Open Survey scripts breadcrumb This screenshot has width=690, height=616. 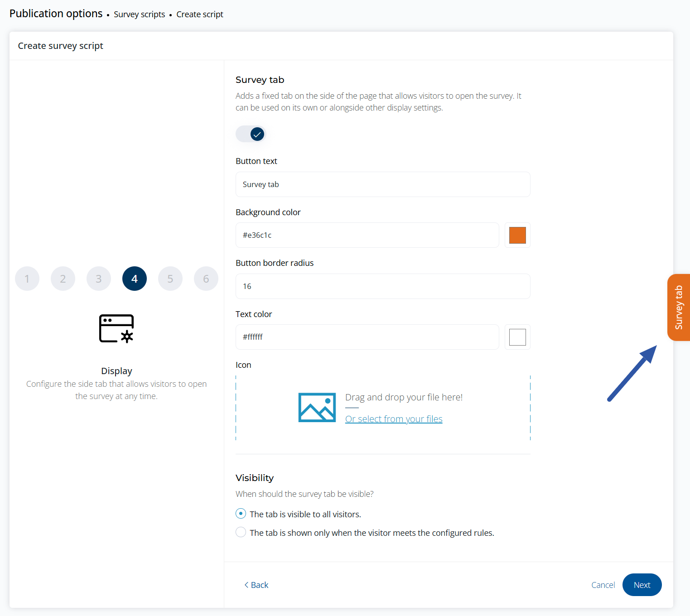click(140, 14)
